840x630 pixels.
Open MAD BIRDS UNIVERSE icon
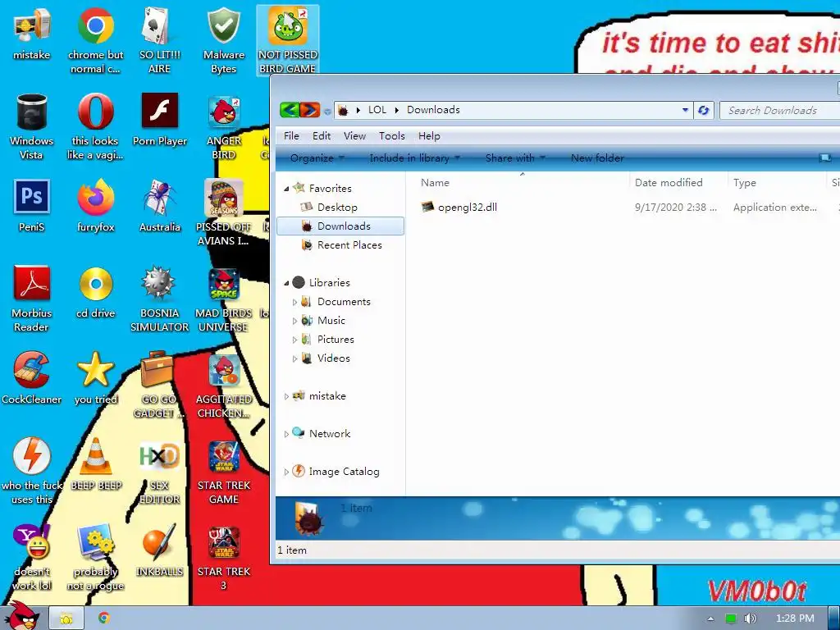pyautogui.click(x=223, y=299)
